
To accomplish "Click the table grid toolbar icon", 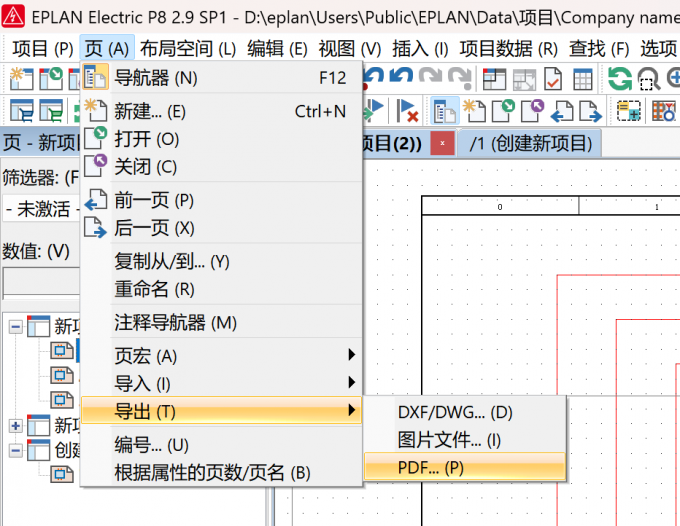I will [x=582, y=79].
